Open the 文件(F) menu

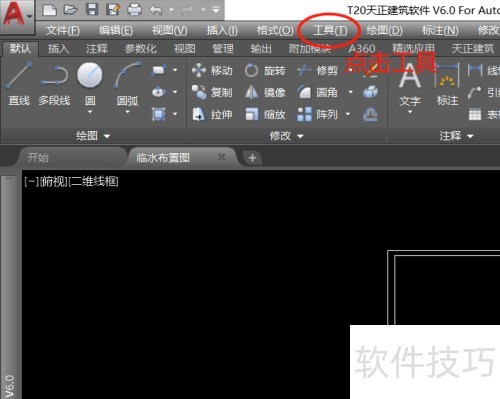pos(63,31)
